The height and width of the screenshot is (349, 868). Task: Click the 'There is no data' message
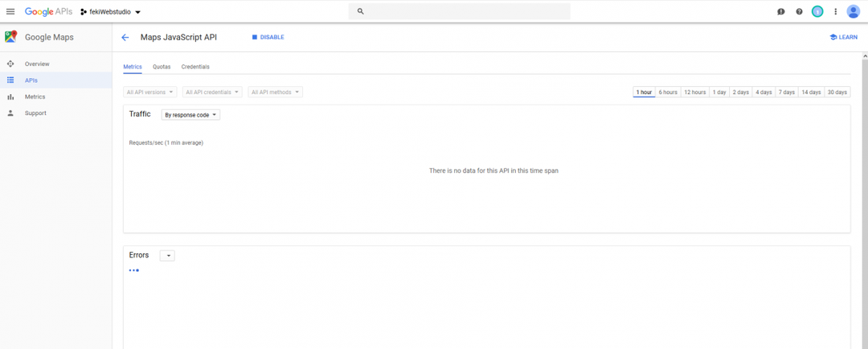click(x=493, y=170)
